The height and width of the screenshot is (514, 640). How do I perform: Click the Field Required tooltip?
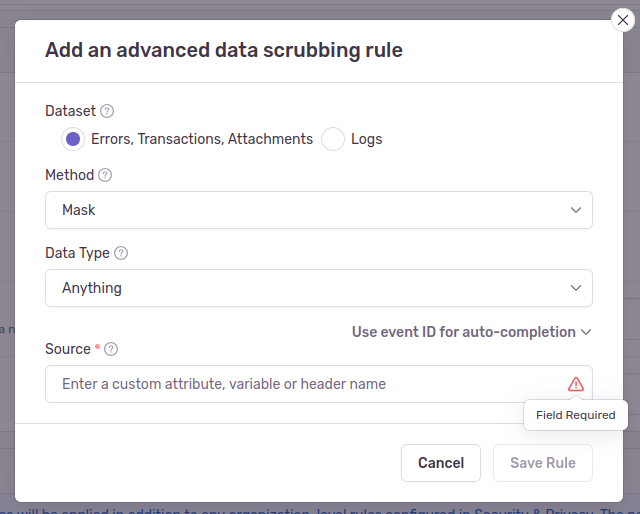click(x=575, y=415)
